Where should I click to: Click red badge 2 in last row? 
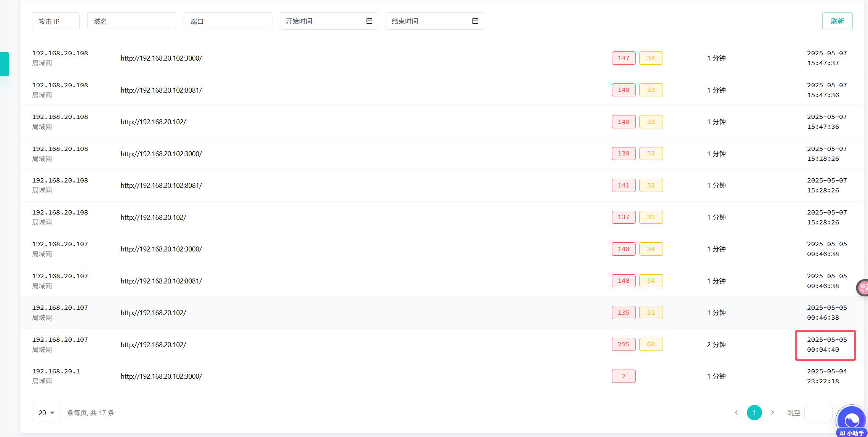[x=623, y=376]
